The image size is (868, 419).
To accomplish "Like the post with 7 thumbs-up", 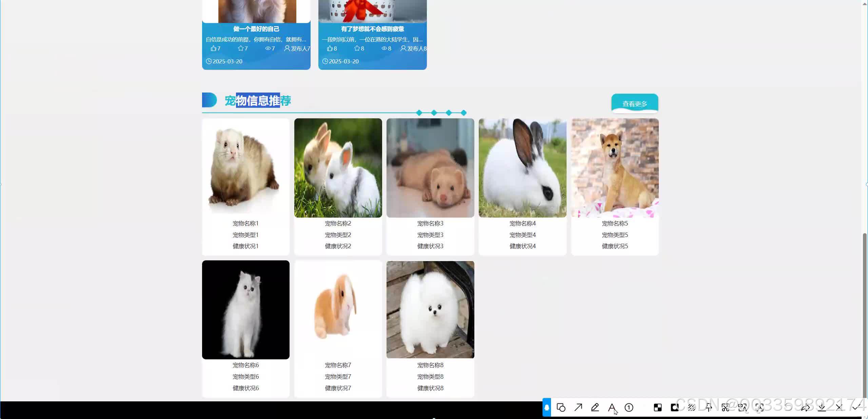I will [213, 48].
